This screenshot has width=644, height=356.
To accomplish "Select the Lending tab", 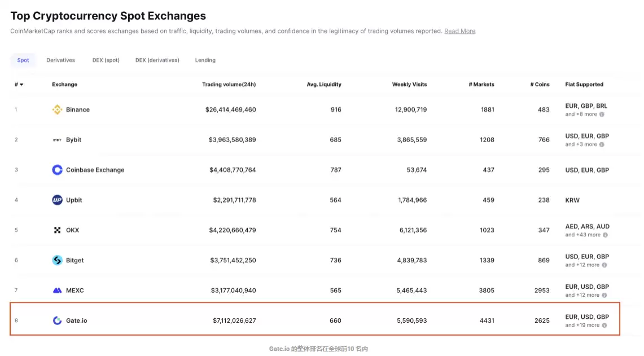I will pyautogui.click(x=205, y=60).
